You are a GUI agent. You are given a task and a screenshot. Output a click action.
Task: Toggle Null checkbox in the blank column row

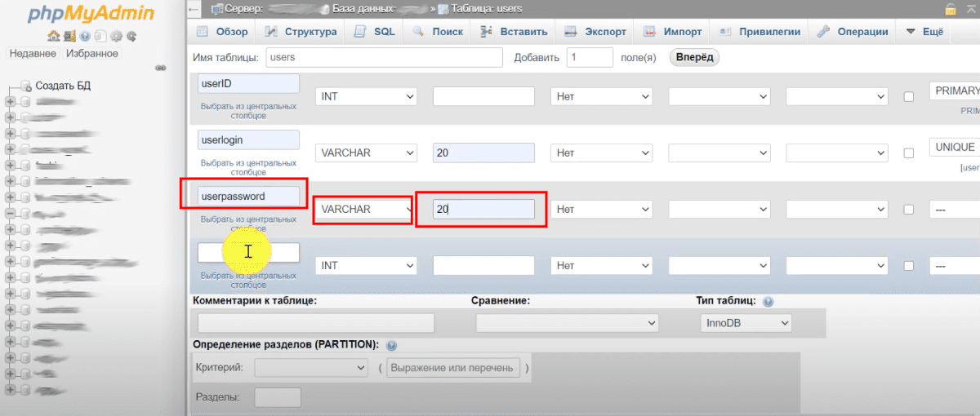tap(908, 266)
